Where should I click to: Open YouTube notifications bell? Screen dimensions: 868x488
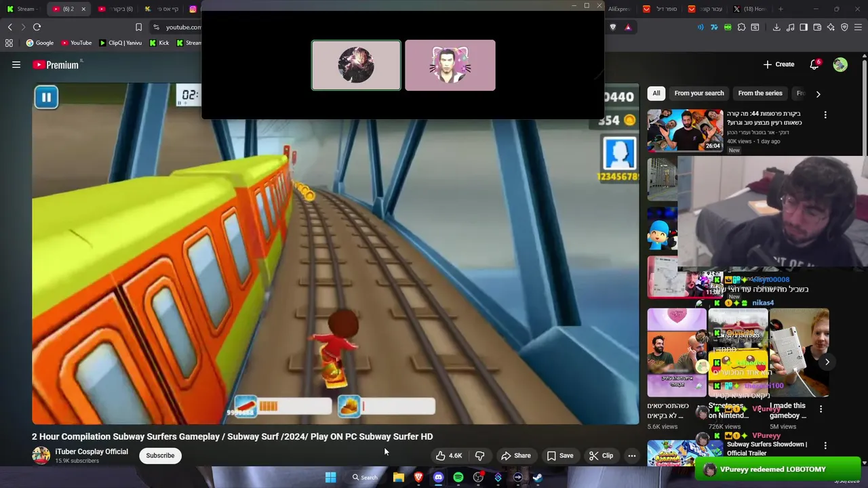814,64
